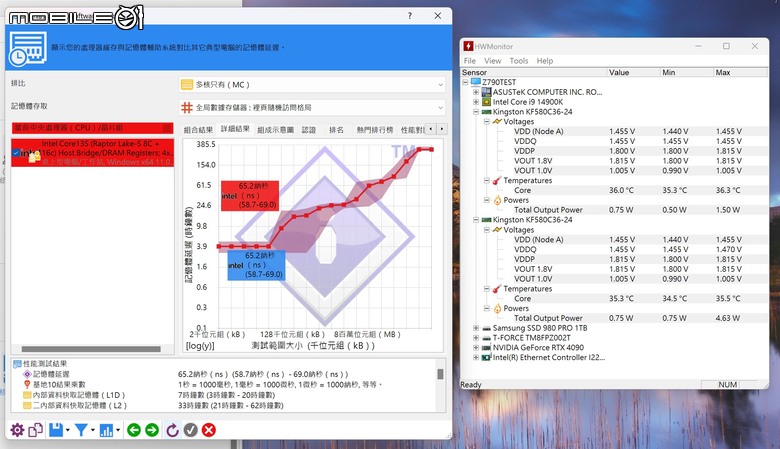Viewport: 780px width, 449px height.
Task: Open the filter icon's dropdown arrow
Action: (x=93, y=431)
